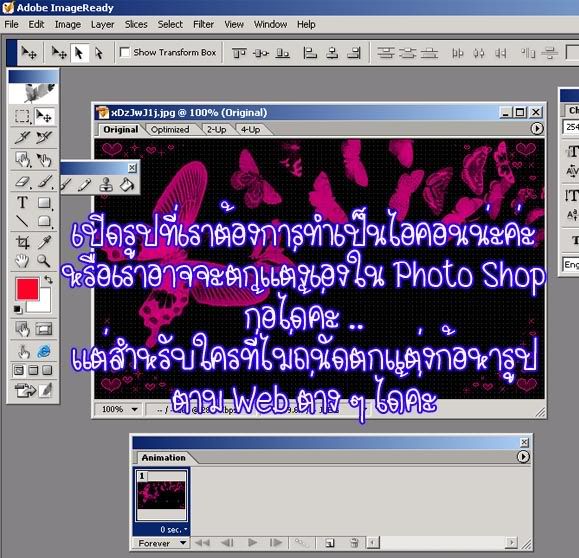This screenshot has width=579, height=558.
Task: Go to the next animation frame
Action: click(x=275, y=543)
